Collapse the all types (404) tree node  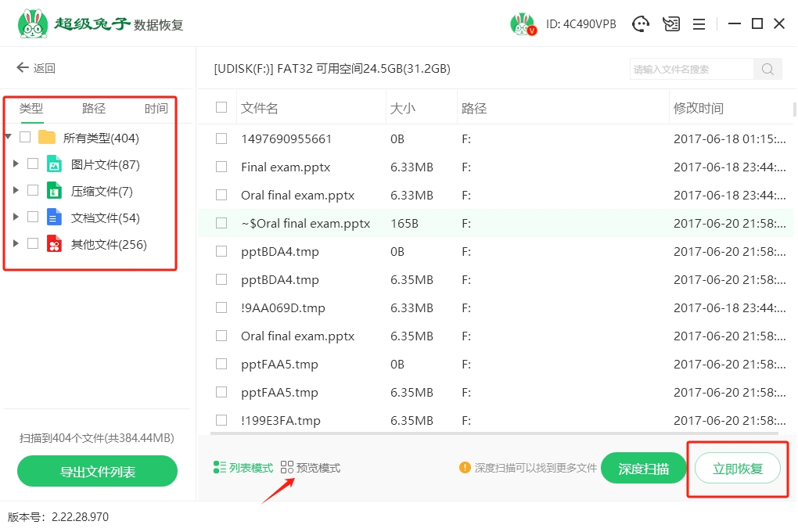(x=8, y=137)
